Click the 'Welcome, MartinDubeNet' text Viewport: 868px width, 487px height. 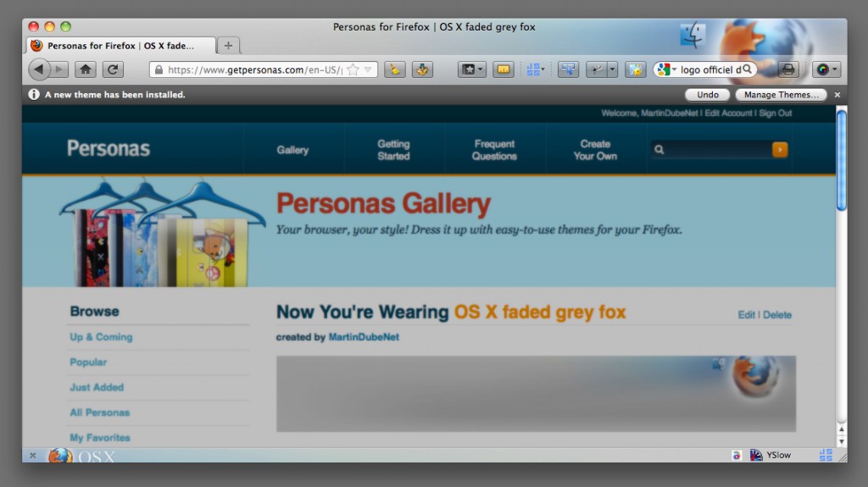click(x=650, y=113)
